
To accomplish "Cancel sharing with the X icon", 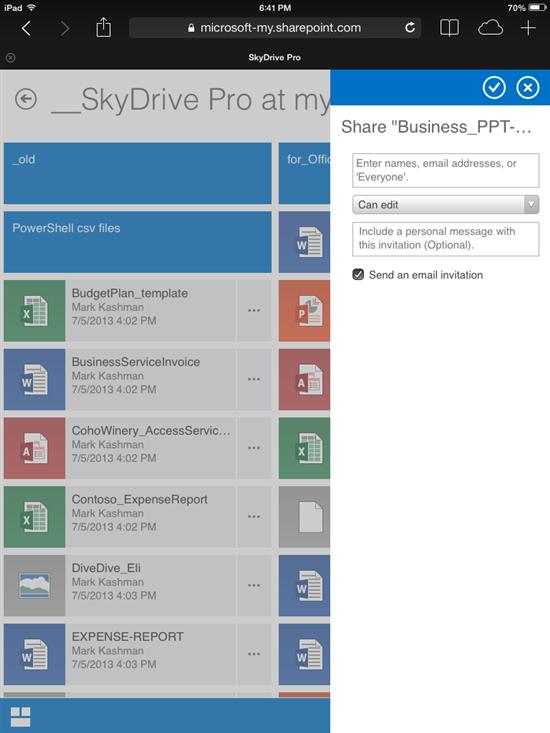I will point(528,87).
